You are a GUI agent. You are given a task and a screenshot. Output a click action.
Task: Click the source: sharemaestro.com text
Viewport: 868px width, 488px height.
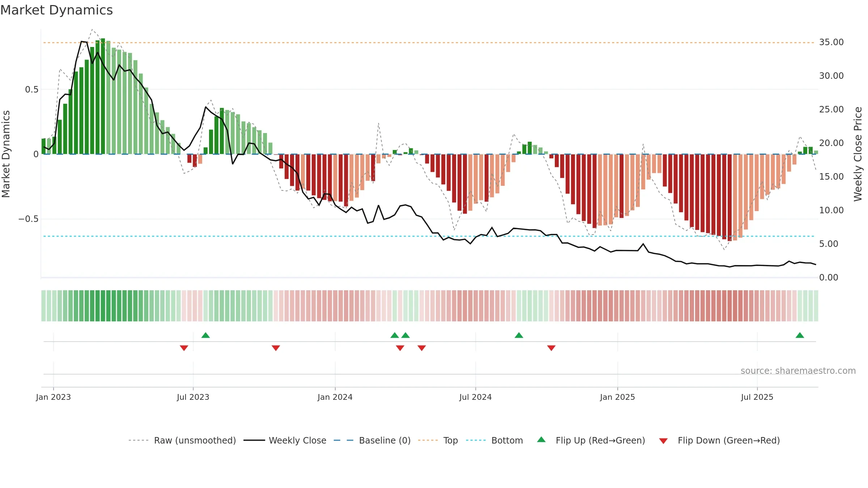coord(798,371)
